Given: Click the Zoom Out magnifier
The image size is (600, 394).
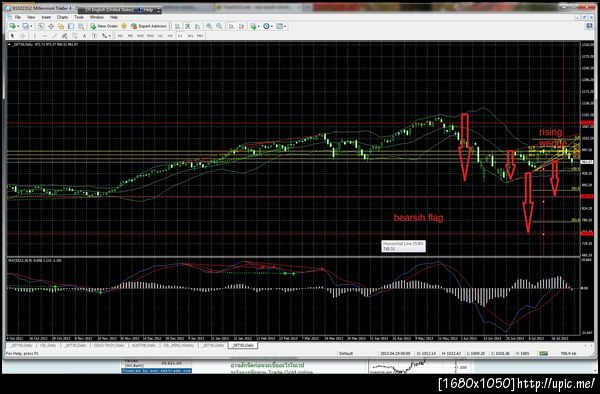Looking at the screenshot, I should (219, 26).
